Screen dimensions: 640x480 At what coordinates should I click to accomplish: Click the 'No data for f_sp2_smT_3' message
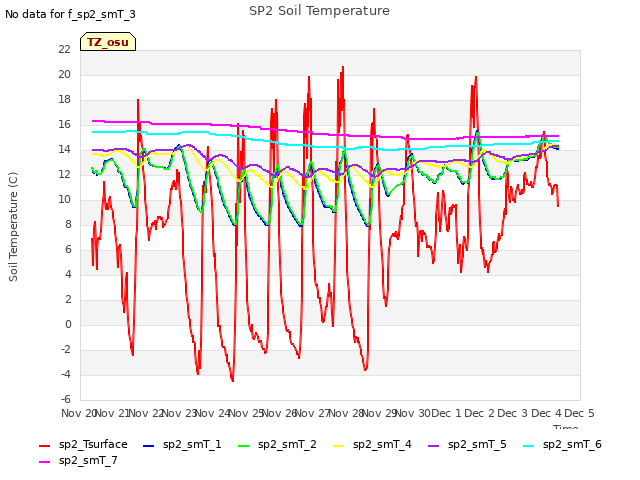coord(70,14)
